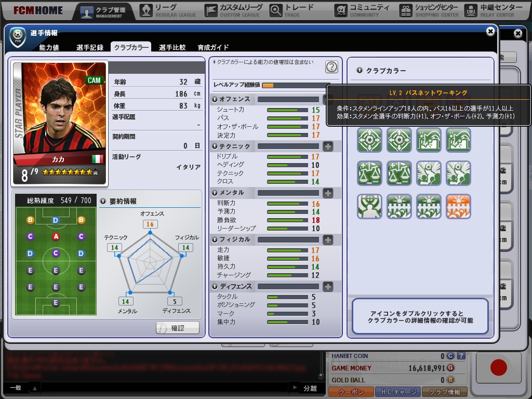532x399 pixels.
Task: Close the 選手情報 player info window
Action: (x=490, y=32)
